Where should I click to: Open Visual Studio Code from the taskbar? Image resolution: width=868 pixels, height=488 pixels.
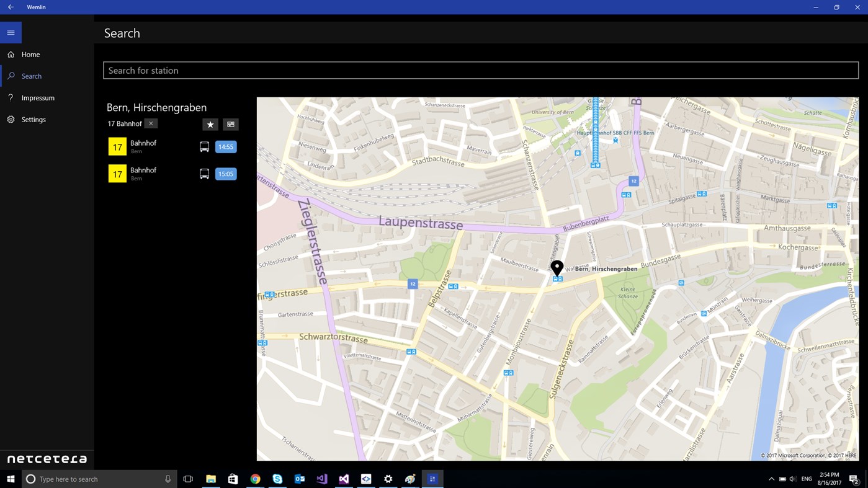(x=321, y=479)
